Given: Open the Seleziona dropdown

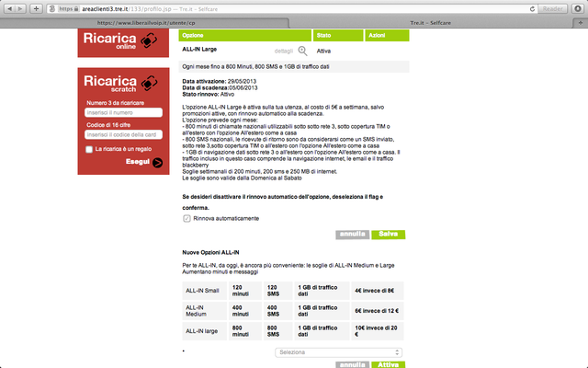Looking at the screenshot, I should 339,352.
